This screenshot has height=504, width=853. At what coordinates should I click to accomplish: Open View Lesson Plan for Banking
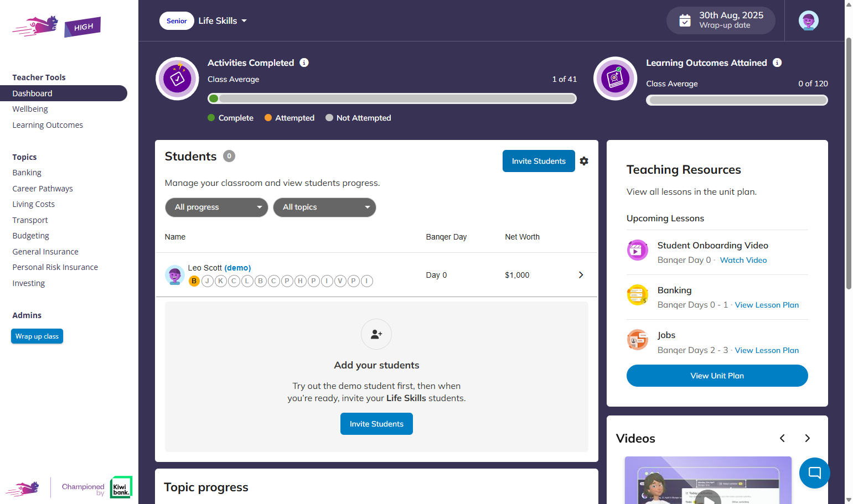(x=767, y=305)
